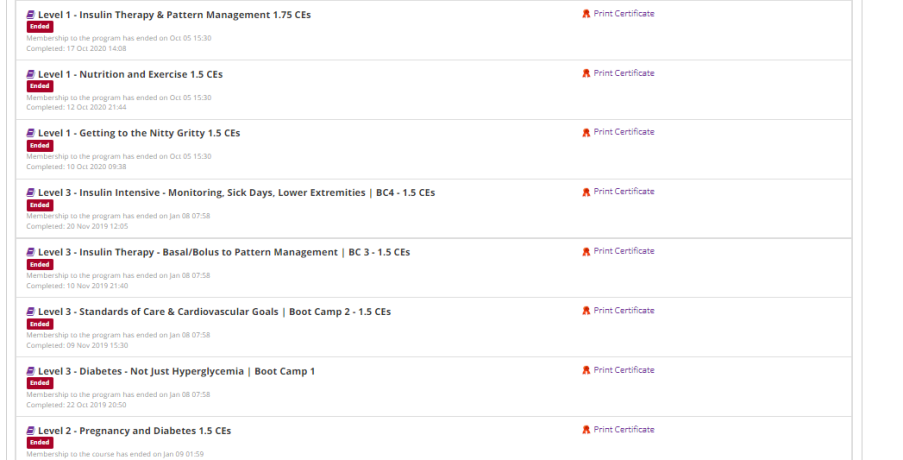
Task: Click the book icon beside Nutrition and Exercise
Action: 31,74
